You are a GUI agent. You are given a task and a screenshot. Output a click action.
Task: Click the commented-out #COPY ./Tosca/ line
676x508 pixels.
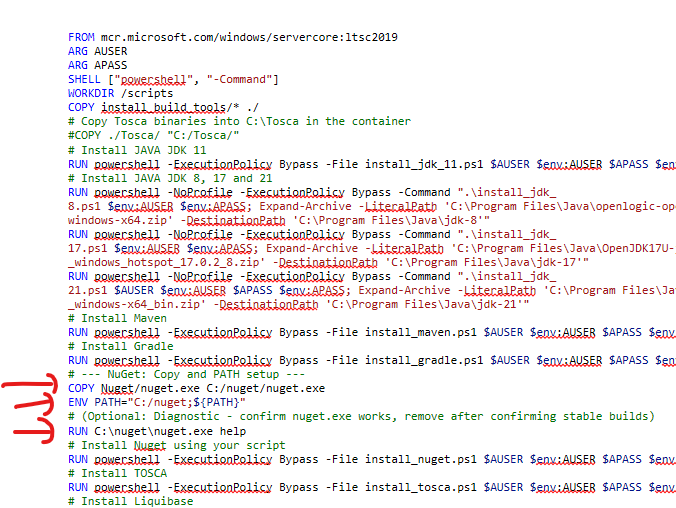pos(153,135)
